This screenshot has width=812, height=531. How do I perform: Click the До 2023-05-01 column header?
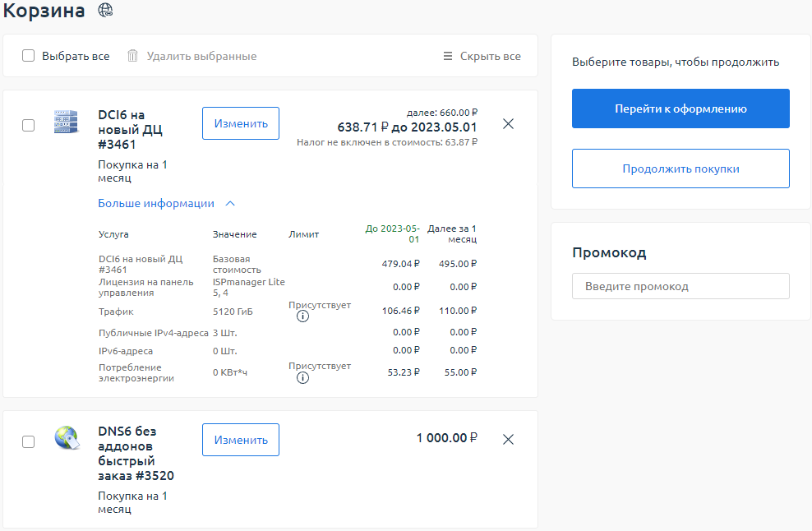393,233
